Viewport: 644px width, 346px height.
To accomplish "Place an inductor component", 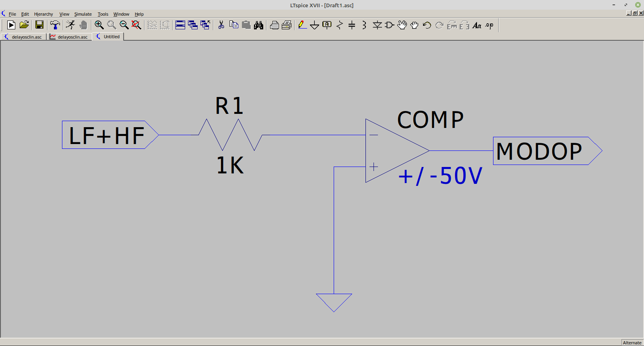I will (x=364, y=25).
